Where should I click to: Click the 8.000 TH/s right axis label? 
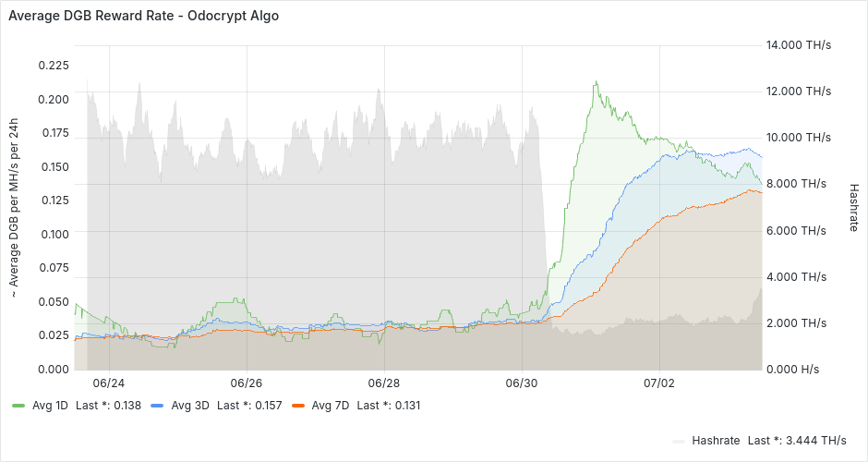[796, 184]
